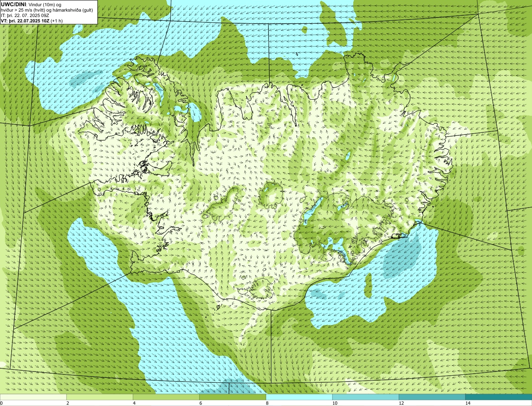532x406 pixels.
Task: Click the scale label "14"
Action: coord(468,403)
